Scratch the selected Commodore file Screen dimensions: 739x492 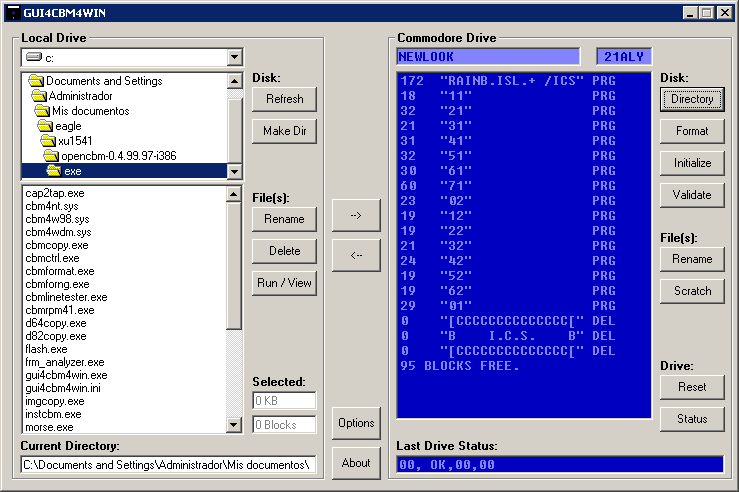(692, 291)
